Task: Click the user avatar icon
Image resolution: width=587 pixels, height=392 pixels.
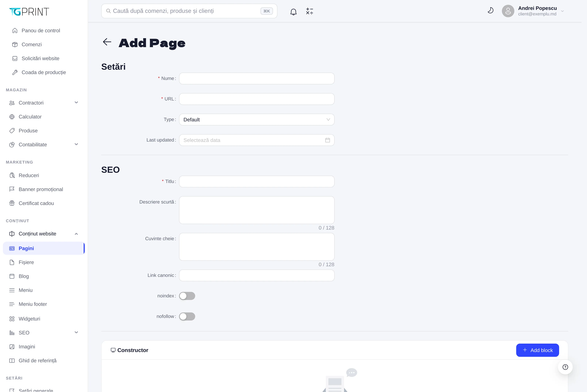Action: (508, 11)
